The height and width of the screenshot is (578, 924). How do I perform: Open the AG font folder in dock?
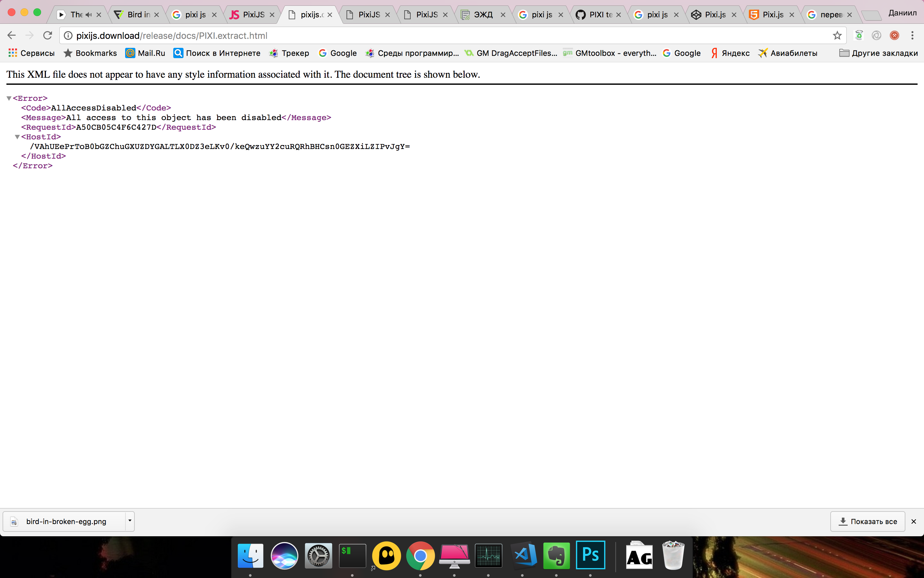pyautogui.click(x=639, y=556)
